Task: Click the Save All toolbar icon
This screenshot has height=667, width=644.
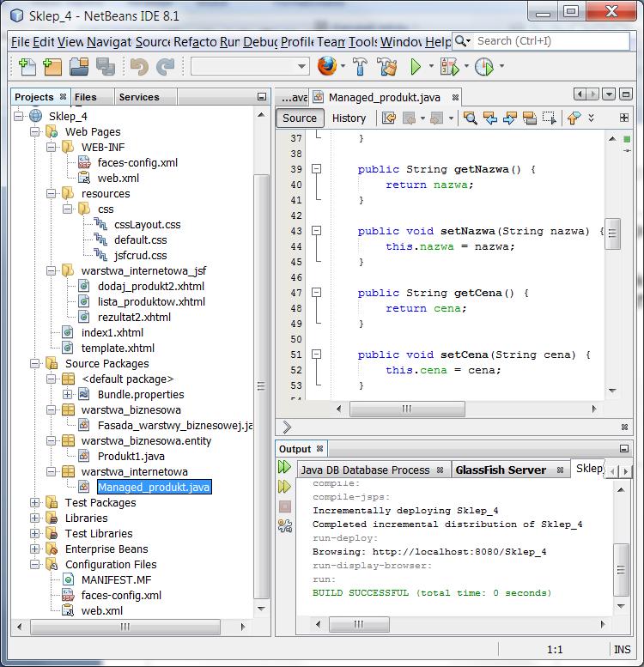Action: point(105,67)
